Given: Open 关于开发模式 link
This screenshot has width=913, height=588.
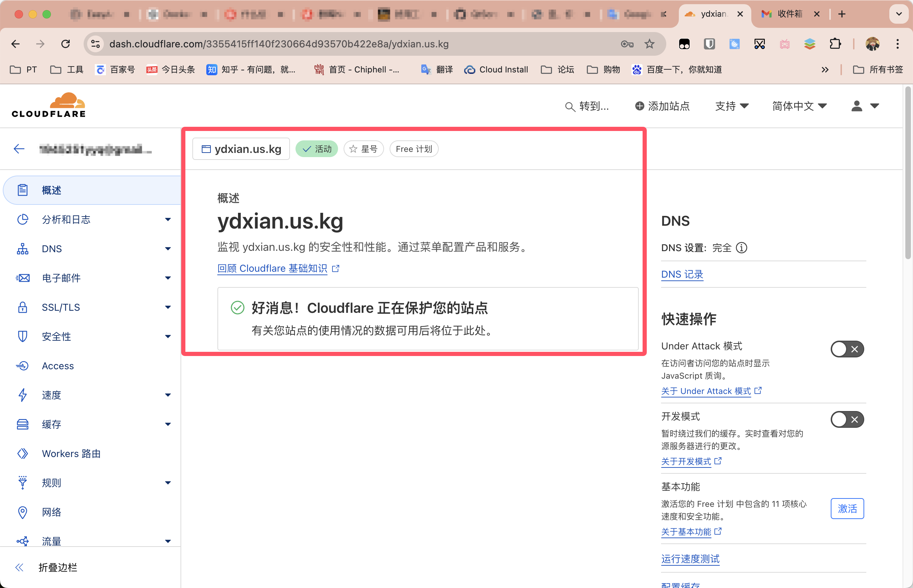Looking at the screenshot, I should coord(691,461).
